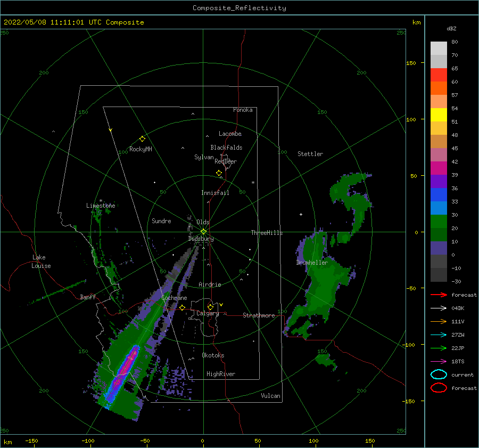
Task: Click the RedDeer city label
Action: (226, 161)
